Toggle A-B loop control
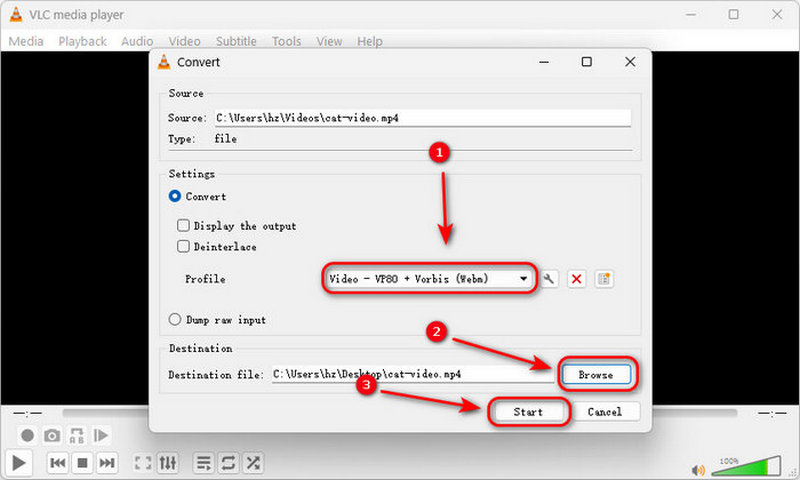800x480 pixels. 77,436
